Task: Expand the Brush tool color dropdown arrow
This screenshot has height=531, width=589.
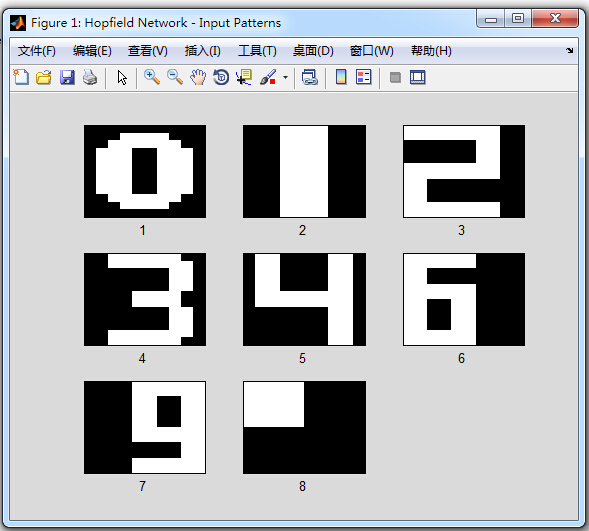Action: tap(285, 78)
